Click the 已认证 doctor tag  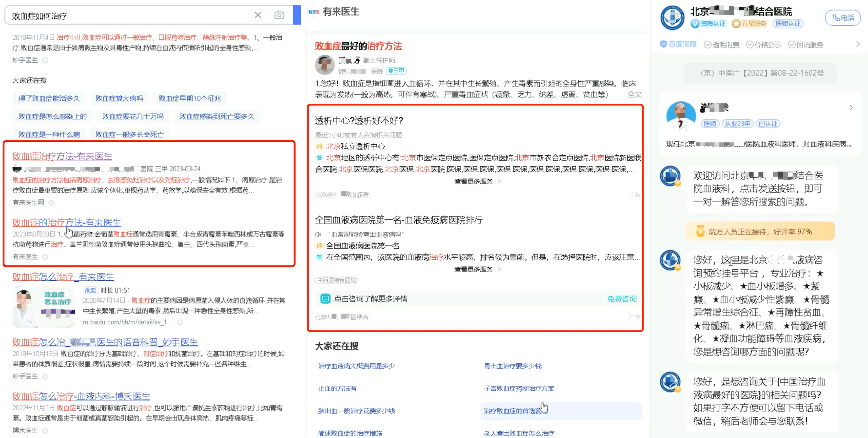pyautogui.click(x=768, y=124)
